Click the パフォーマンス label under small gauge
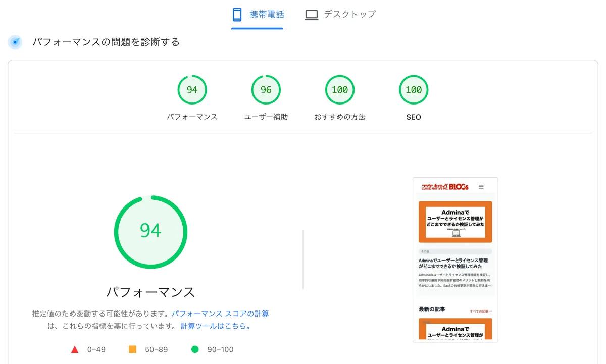 pyautogui.click(x=192, y=117)
